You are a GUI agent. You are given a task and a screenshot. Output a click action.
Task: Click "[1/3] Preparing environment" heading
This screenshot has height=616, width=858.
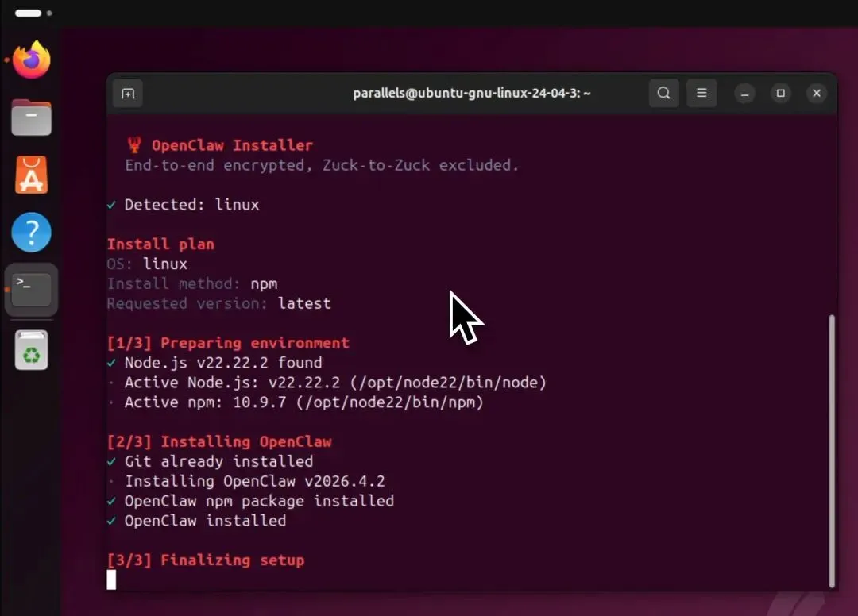[228, 343]
